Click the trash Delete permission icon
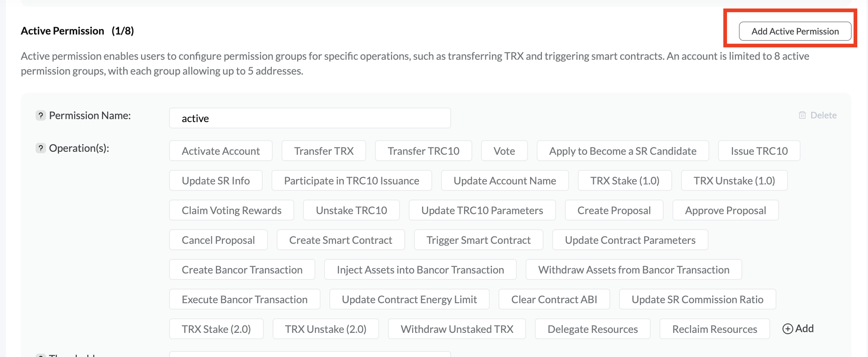The height and width of the screenshot is (357, 868). pyautogui.click(x=802, y=115)
